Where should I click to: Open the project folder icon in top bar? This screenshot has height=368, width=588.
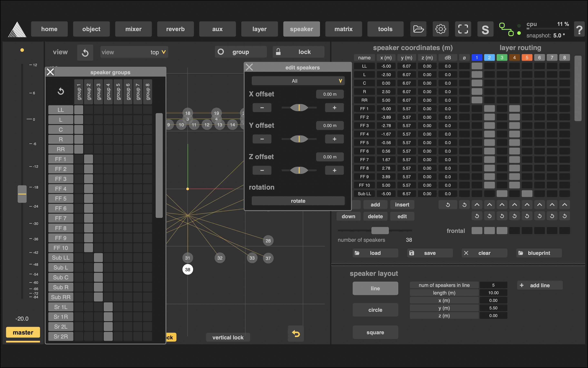[x=418, y=29]
